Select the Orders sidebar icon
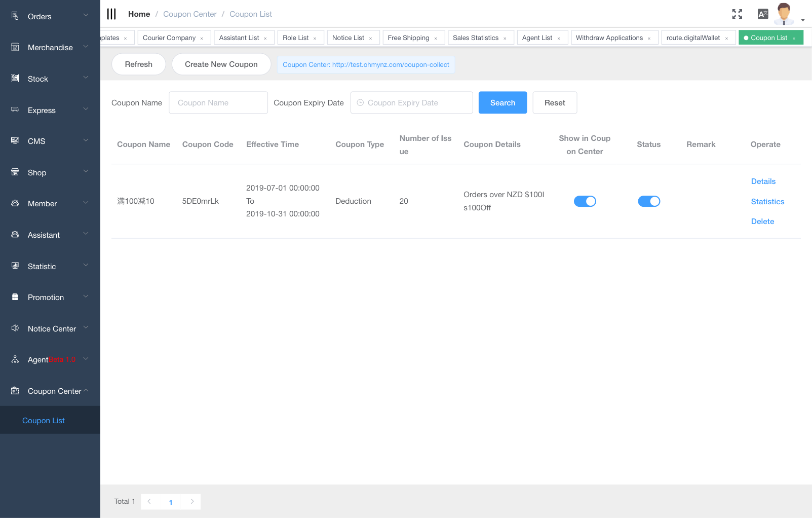The image size is (812, 518). (14, 16)
